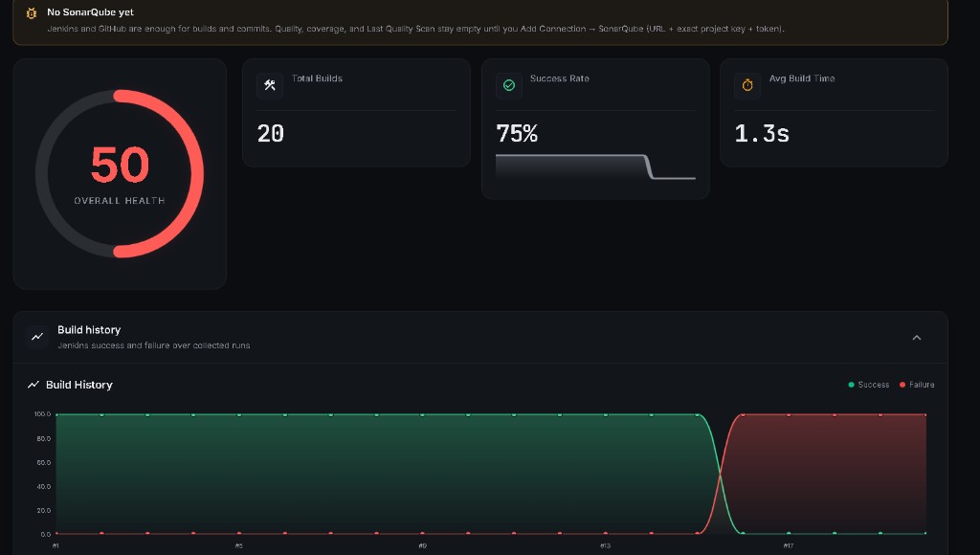Click the Total Builds label
This screenshot has width=980, height=555.
317,78
